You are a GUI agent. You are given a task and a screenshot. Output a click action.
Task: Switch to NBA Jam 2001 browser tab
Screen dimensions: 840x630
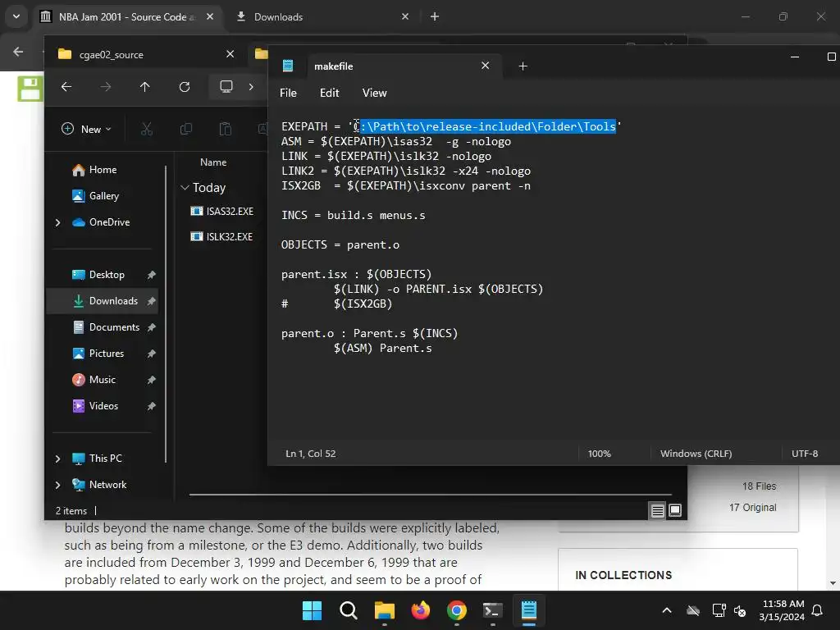(126, 16)
